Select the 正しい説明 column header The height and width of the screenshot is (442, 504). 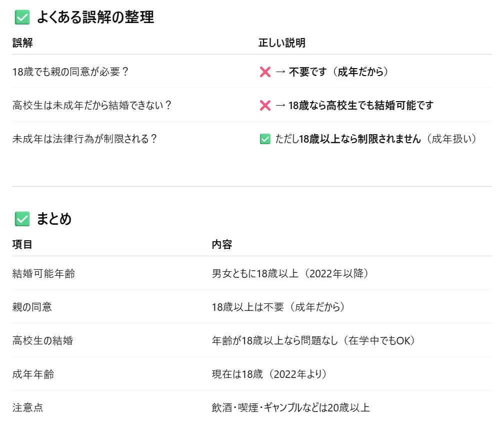(282, 43)
